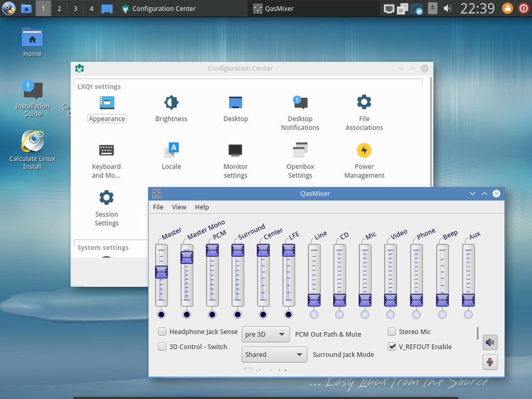532x399 pixels.
Task: Click the volume tray icon in panel
Action: pos(448,8)
